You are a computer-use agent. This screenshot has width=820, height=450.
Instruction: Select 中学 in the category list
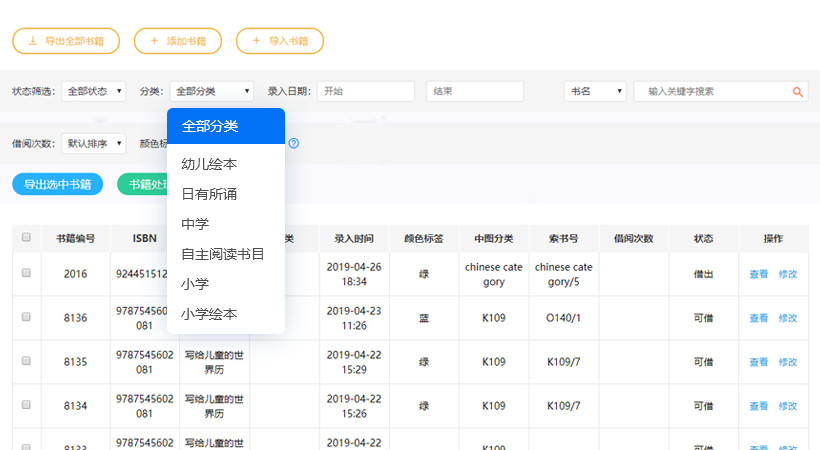click(226, 224)
